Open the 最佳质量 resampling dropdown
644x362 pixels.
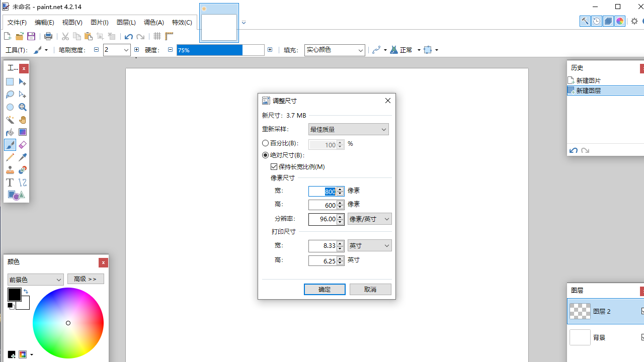pos(348,129)
